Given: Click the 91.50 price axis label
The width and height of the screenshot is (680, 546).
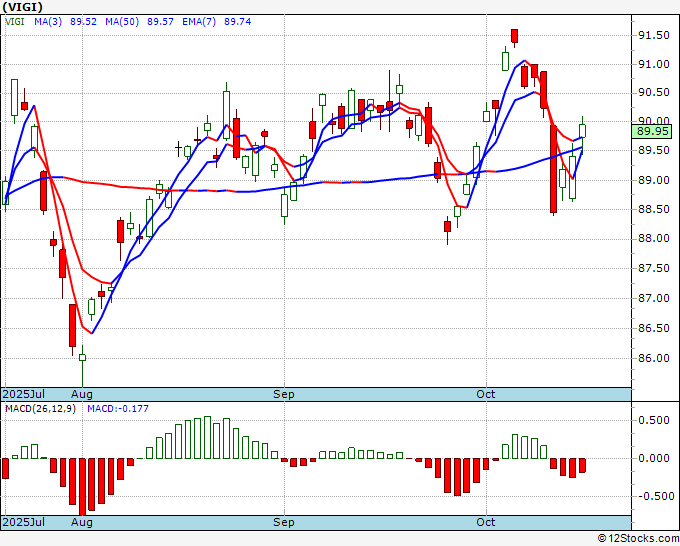Looking at the screenshot, I should tap(654, 36).
